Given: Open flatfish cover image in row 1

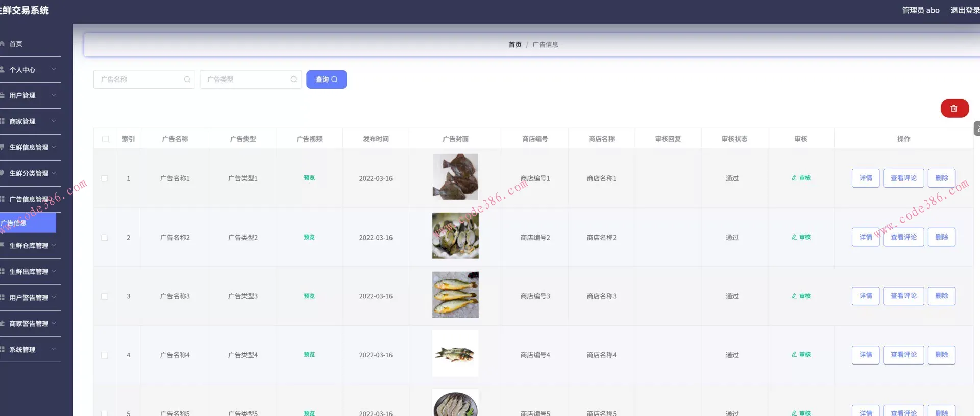Looking at the screenshot, I should (455, 177).
